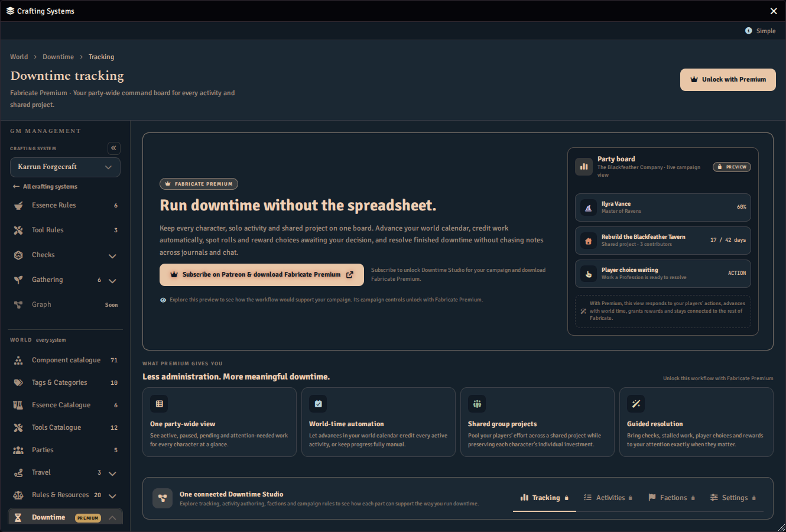786x532 pixels.
Task: Toggle the Simple view mode
Action: click(x=761, y=31)
